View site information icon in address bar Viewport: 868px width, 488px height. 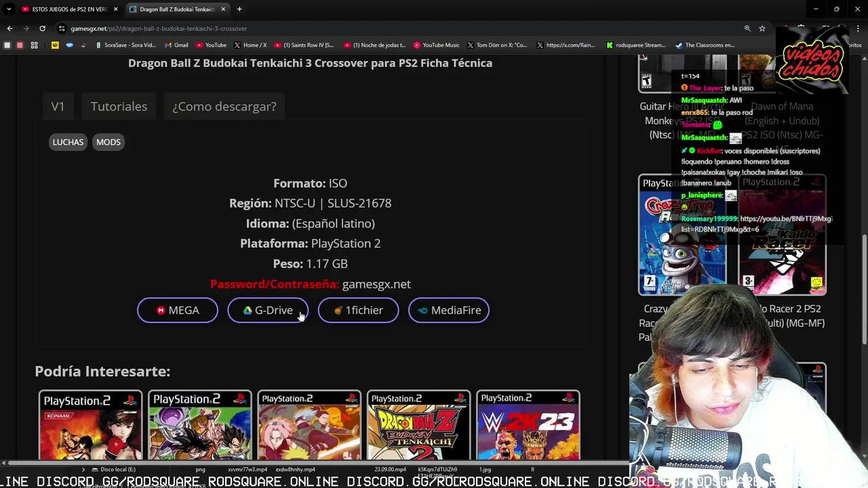[62, 28]
